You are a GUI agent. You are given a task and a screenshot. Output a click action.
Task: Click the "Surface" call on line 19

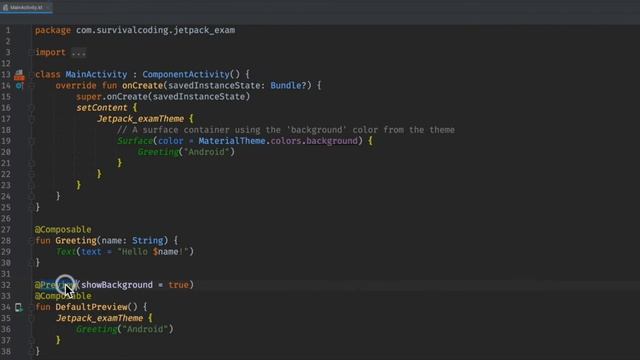[x=135, y=141]
